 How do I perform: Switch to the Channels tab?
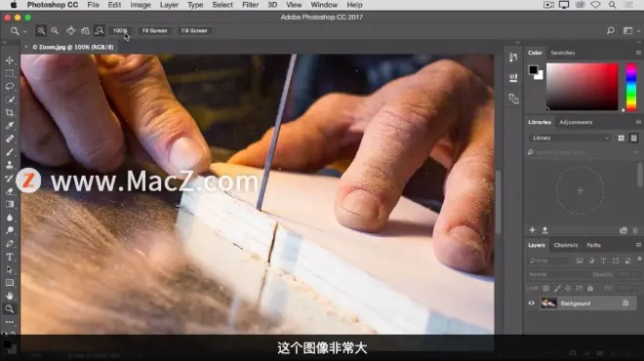pyautogui.click(x=566, y=245)
